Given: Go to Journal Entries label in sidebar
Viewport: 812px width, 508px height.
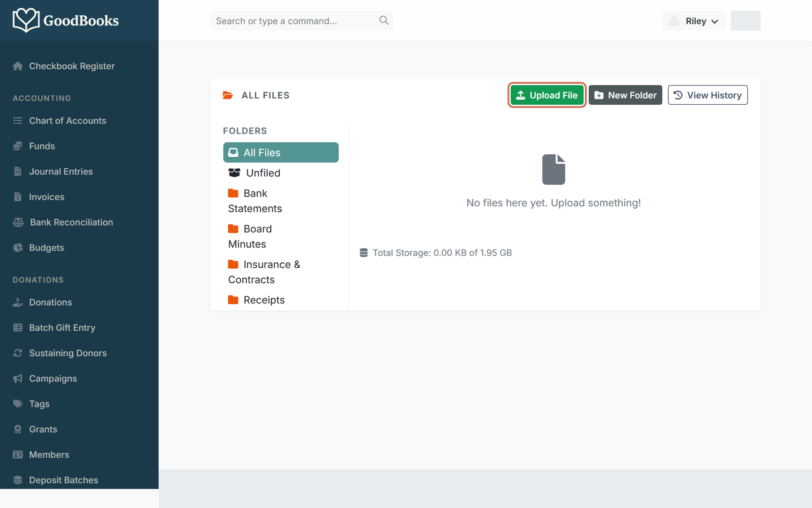Looking at the screenshot, I should point(61,171).
